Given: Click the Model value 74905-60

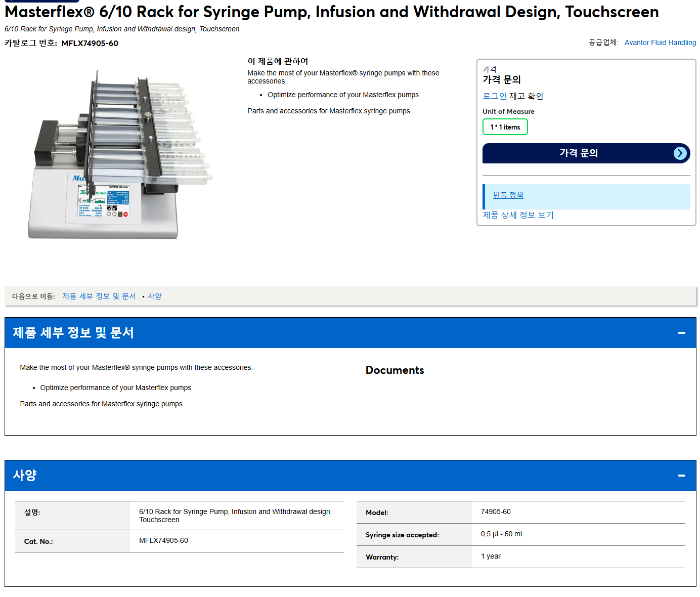Looking at the screenshot, I should coord(496,512).
